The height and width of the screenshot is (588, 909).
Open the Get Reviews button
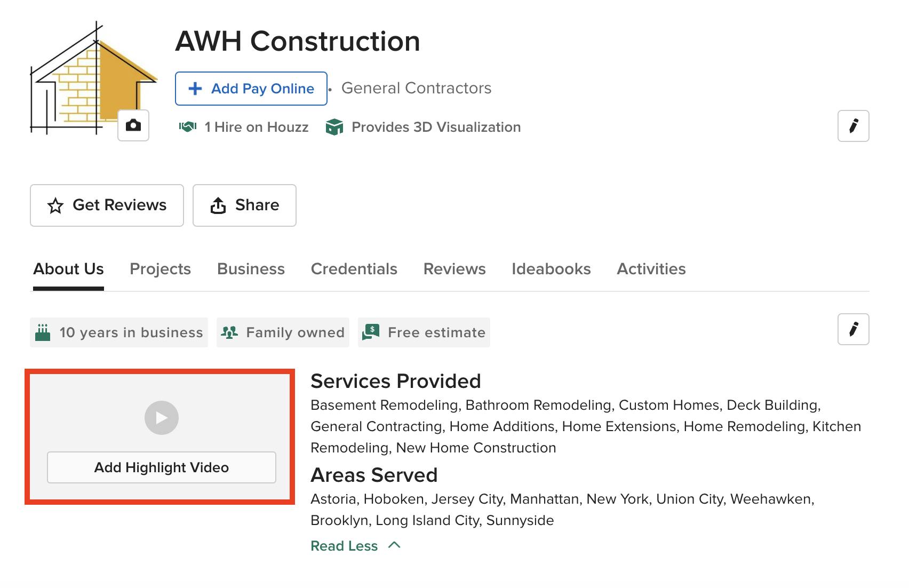click(x=107, y=205)
